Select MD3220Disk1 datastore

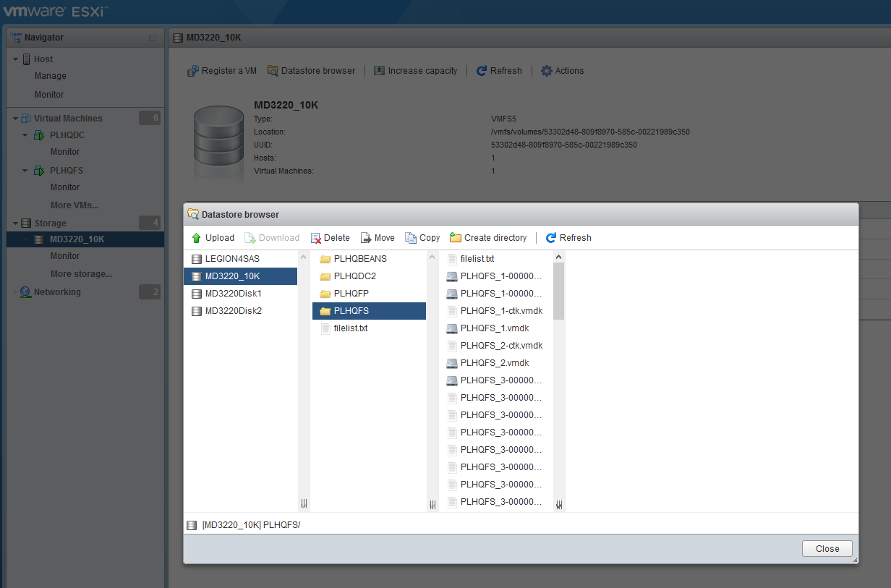click(240, 294)
